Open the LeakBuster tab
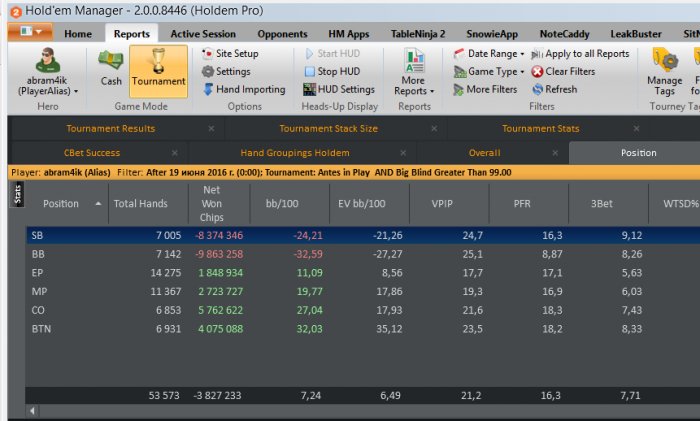Image resolution: width=700 pixels, height=421 pixels. 636,34
